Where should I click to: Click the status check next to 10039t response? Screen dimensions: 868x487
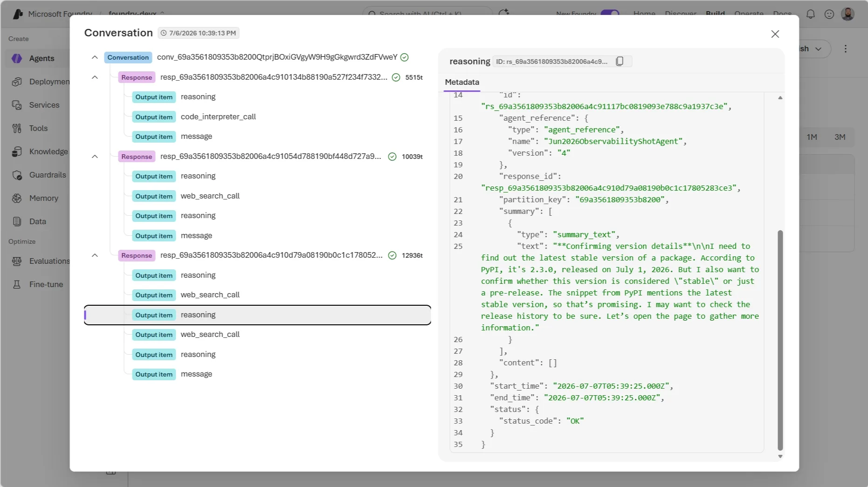click(x=392, y=157)
